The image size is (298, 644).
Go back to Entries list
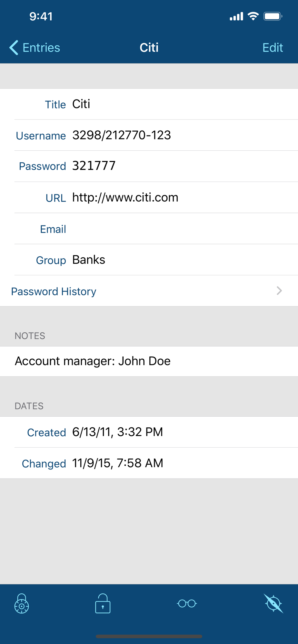[x=35, y=48]
